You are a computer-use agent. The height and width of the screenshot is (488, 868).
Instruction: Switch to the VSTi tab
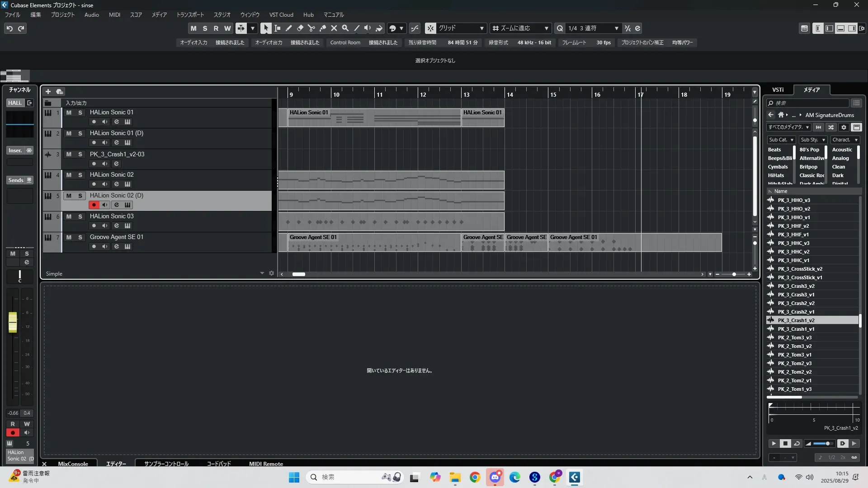click(x=778, y=90)
